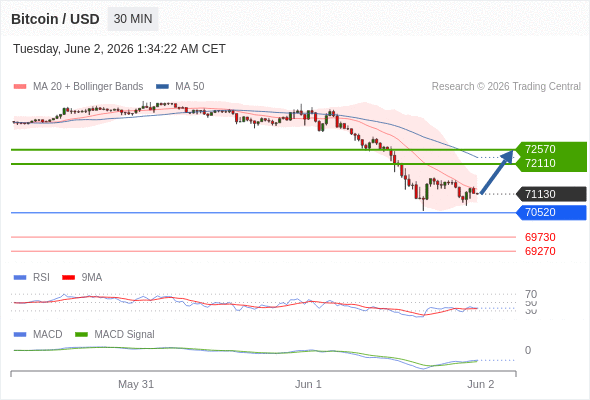Select the 72110 resistance price label
Image resolution: width=590 pixels, height=400 pixels.
click(x=540, y=163)
